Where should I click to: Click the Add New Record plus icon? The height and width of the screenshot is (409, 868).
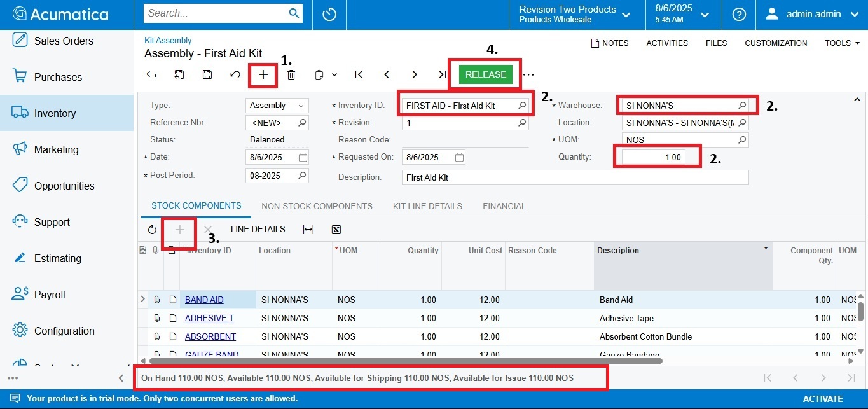(x=263, y=74)
